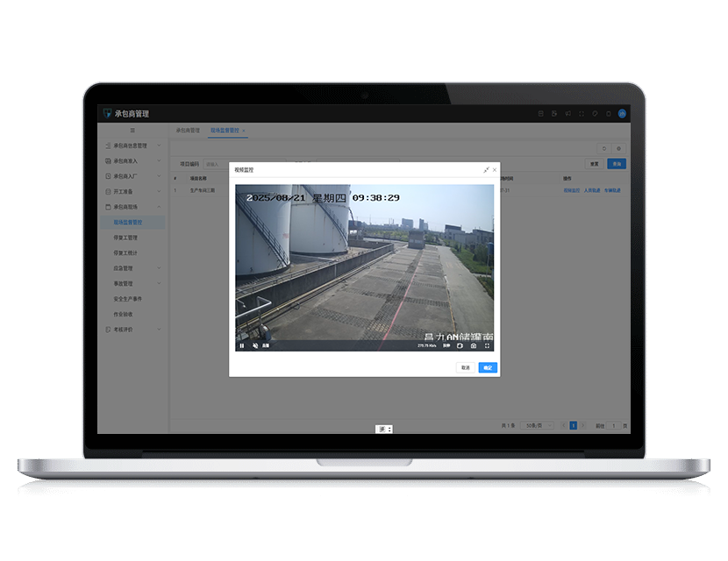Click the 人员轨迹 link in the table row
The width and height of the screenshot is (728, 561).
pos(593,189)
